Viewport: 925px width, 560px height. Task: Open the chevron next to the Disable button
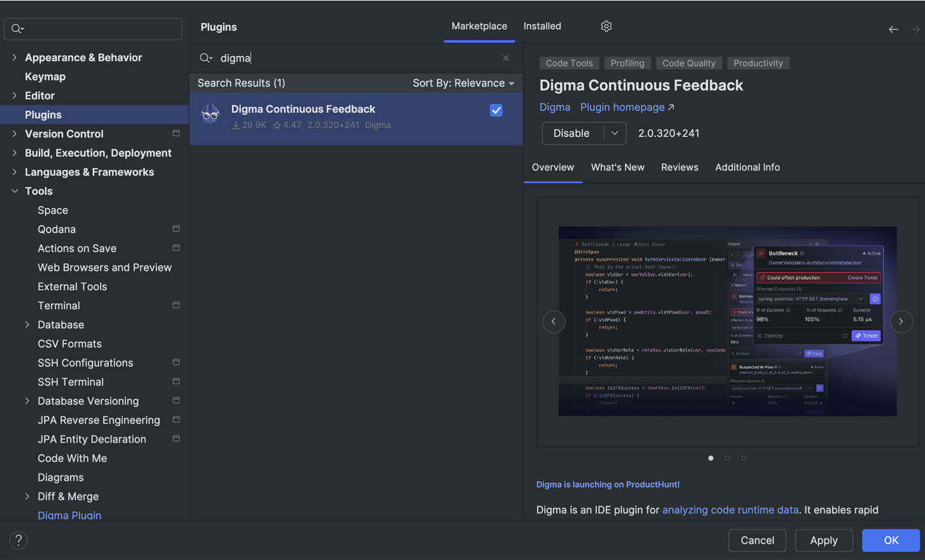pos(615,133)
